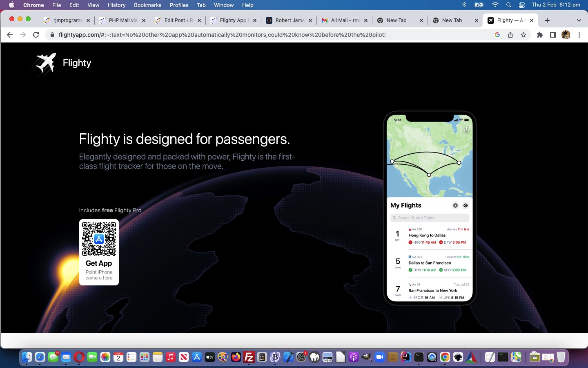Open the History menu
This screenshot has width=588, height=368.
tap(116, 5)
